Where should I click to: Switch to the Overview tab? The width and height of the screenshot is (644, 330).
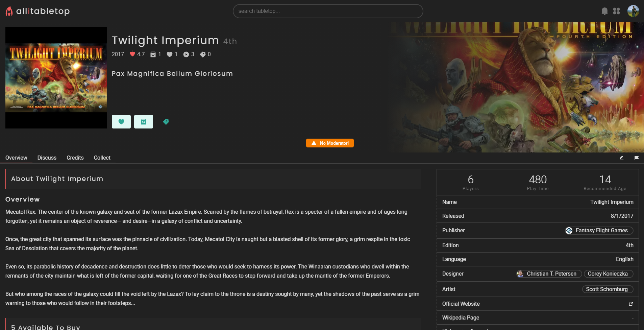[16, 158]
